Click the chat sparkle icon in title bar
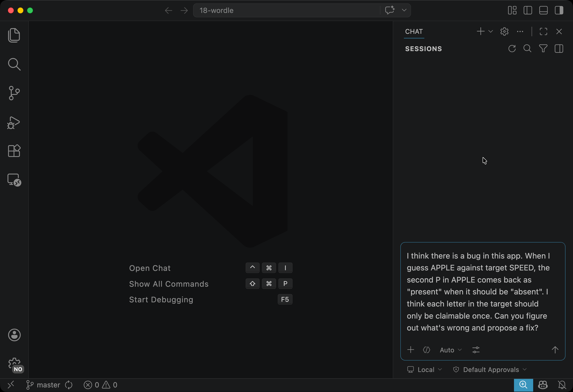 pyautogui.click(x=390, y=10)
